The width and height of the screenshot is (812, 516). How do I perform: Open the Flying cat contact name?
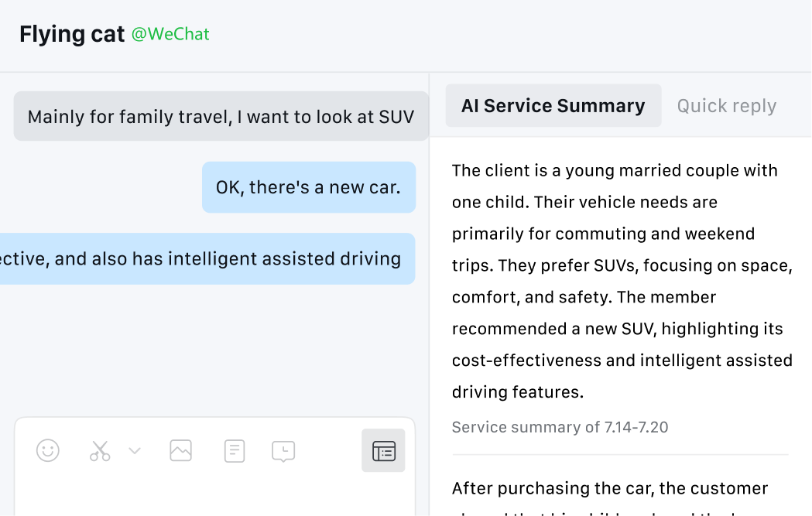pyautogui.click(x=72, y=35)
